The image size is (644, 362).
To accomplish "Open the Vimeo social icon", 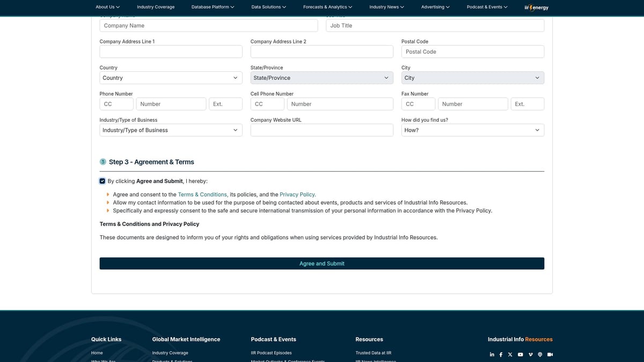I will (x=530, y=354).
